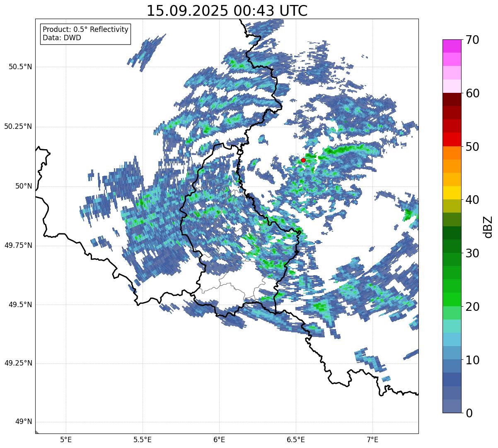This screenshot has width=498, height=448.
Task: Click the 50.5°N latitude label
Action: [x=20, y=67]
